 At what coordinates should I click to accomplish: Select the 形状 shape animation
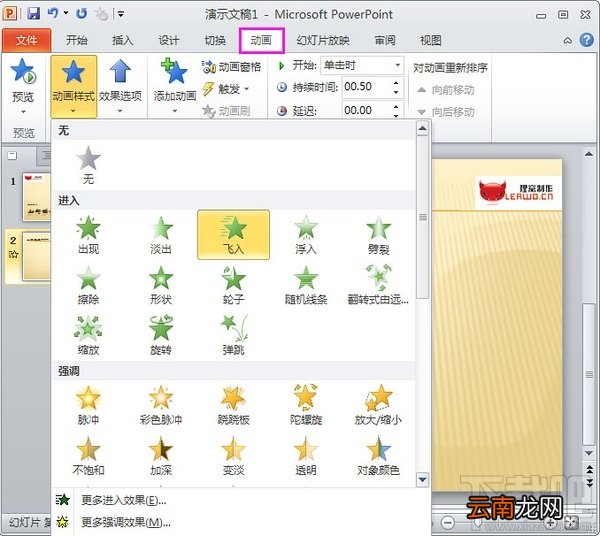[x=161, y=285]
